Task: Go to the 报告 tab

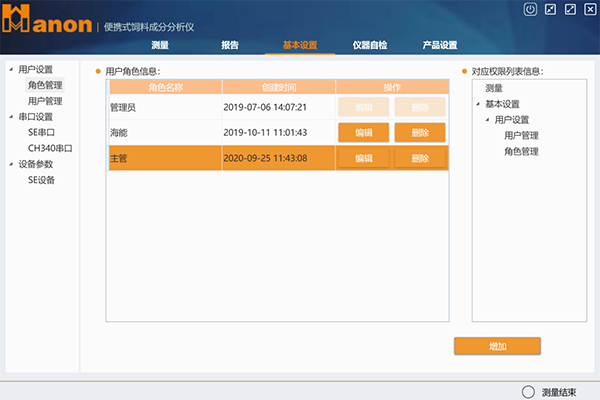Action: [x=230, y=45]
